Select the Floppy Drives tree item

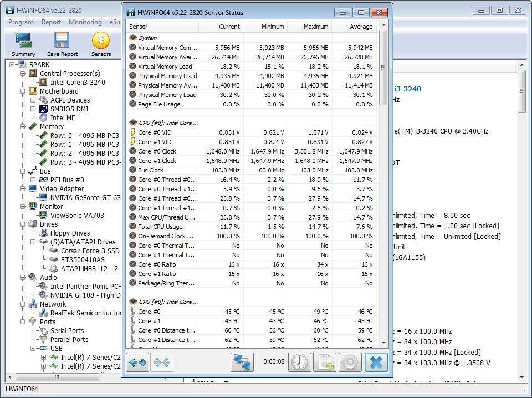tap(70, 233)
